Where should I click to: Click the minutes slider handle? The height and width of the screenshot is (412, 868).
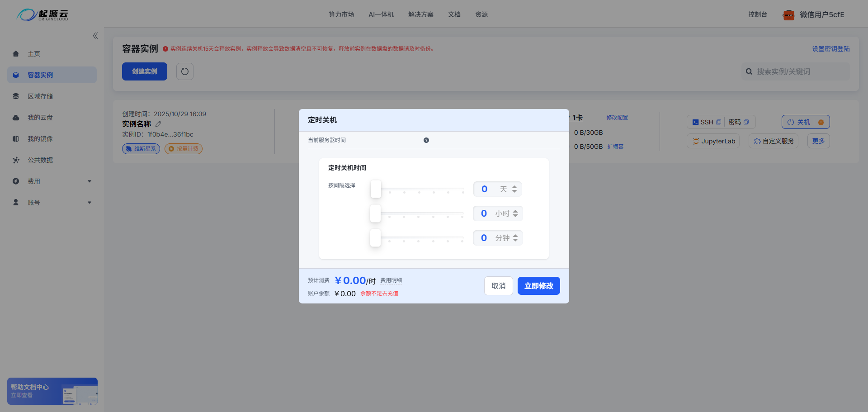tap(375, 238)
